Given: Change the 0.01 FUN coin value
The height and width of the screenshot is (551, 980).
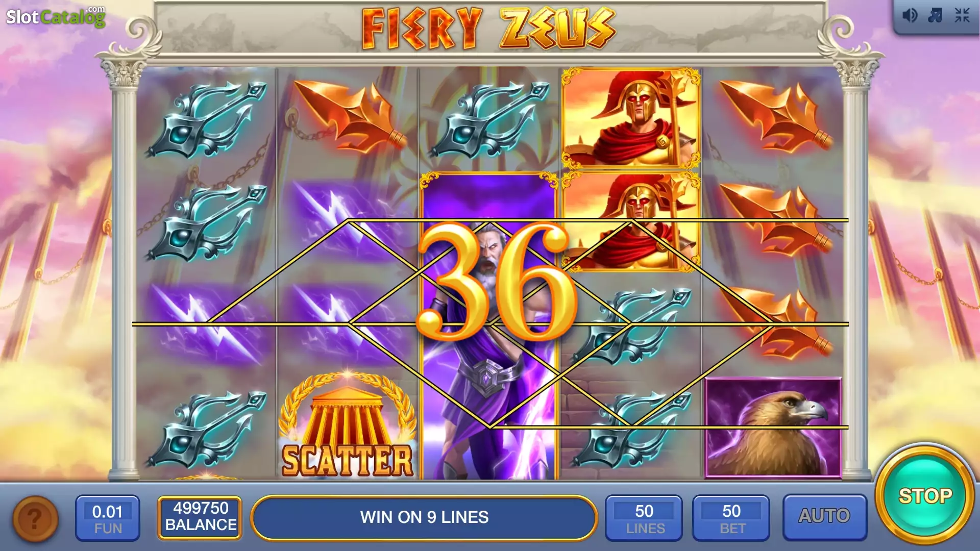Looking at the screenshot, I should point(108,518).
